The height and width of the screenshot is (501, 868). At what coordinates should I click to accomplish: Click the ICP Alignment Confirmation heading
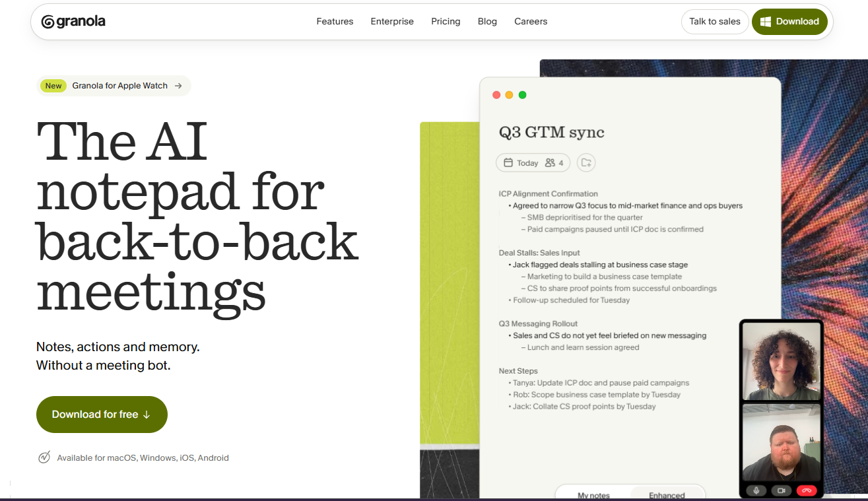[549, 194]
